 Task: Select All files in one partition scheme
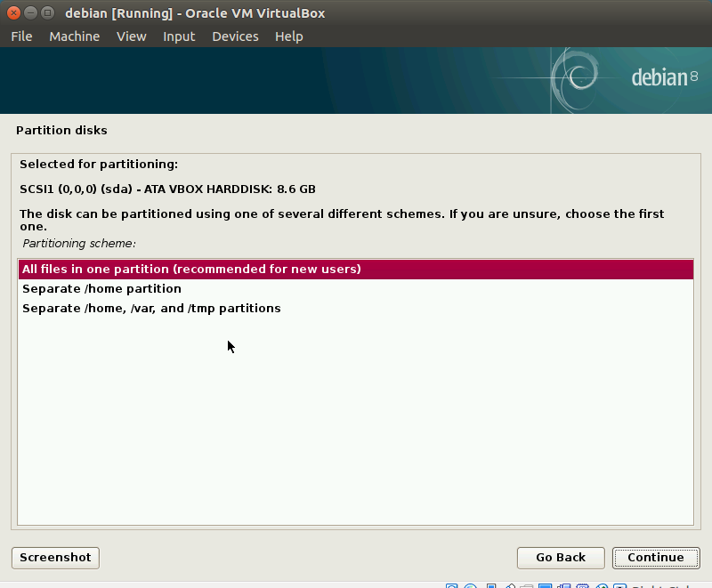point(356,269)
